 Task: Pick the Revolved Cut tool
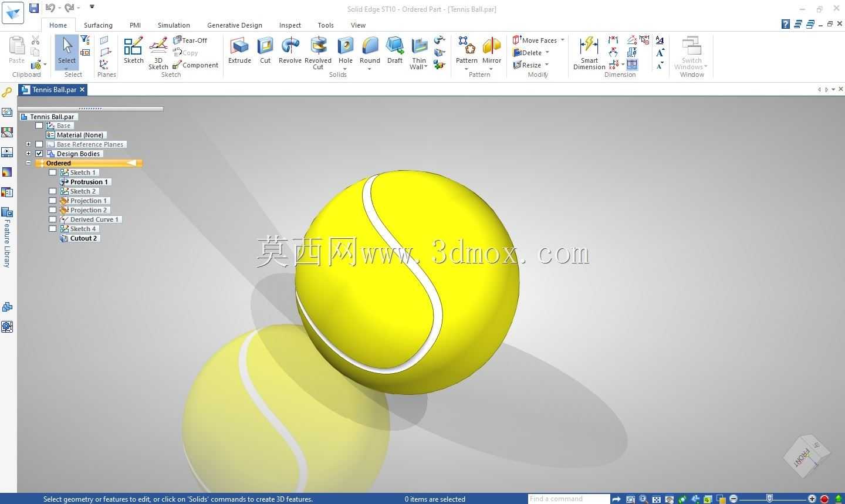[x=318, y=53]
